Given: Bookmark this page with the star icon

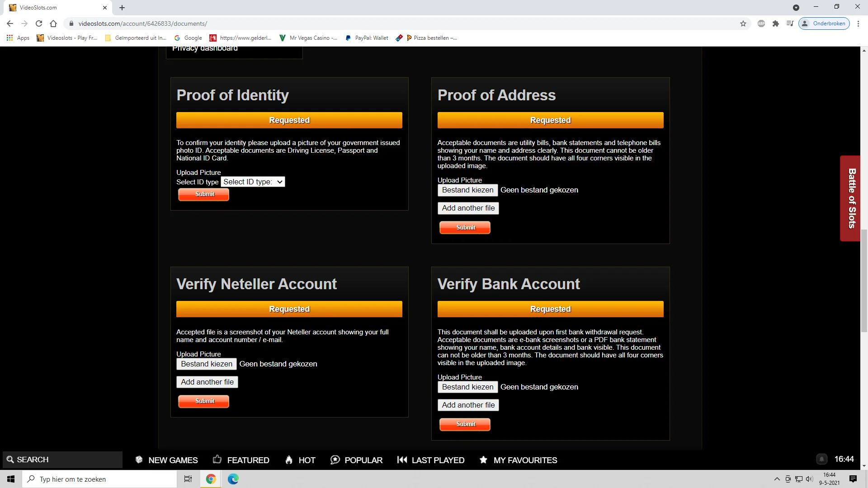Looking at the screenshot, I should tap(743, 23).
